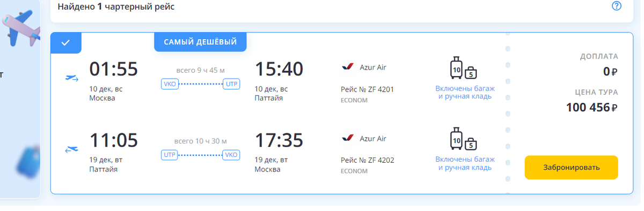Image resolution: width=644 pixels, height=211 pixels.
Task: Click the 10 kg luggage icon on outbound flight
Action: point(456,67)
